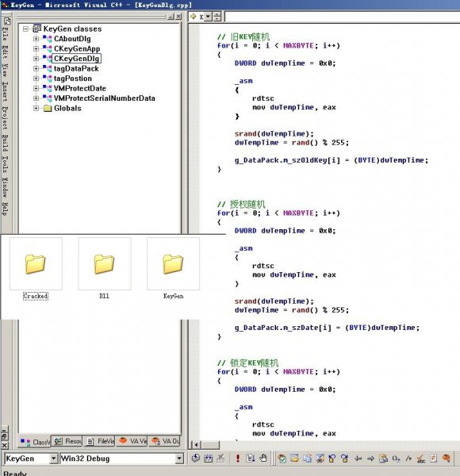Select the tagDataPack tree row
Screen dimensions: 460x476
click(76, 68)
